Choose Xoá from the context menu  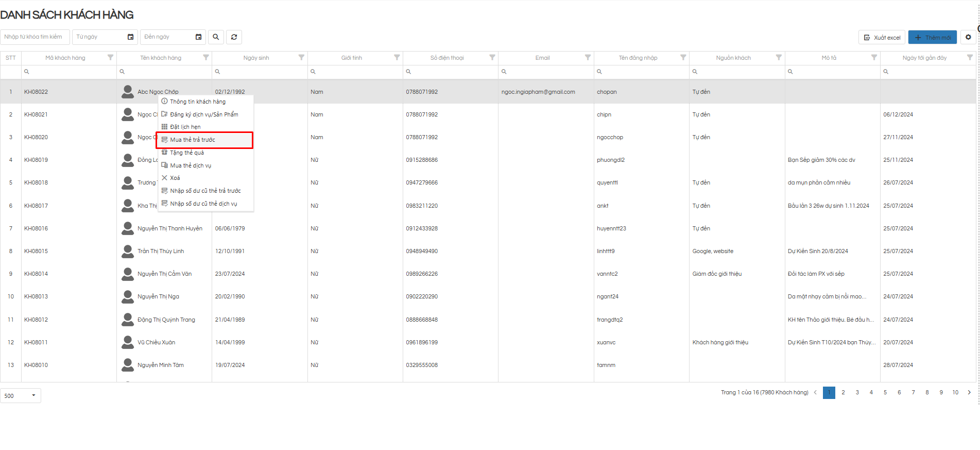[175, 178]
